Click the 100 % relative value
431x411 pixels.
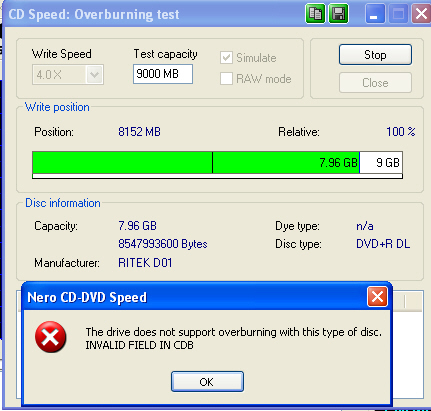tap(401, 132)
